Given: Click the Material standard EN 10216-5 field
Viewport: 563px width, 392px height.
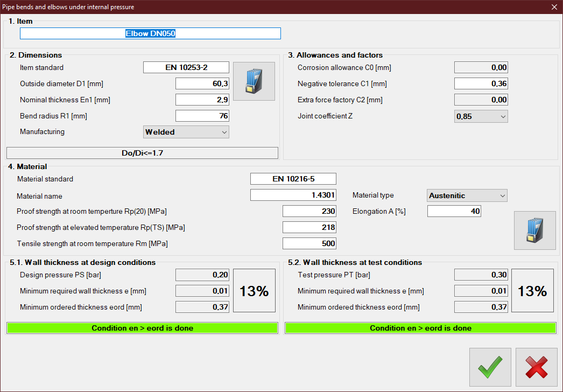Looking at the screenshot, I should tap(293, 179).
